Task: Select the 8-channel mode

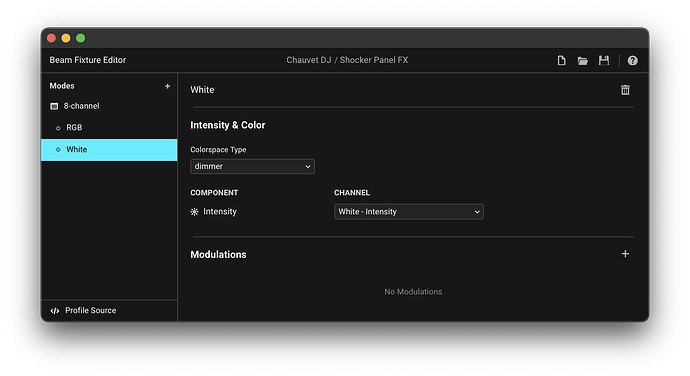Action: [x=109, y=106]
